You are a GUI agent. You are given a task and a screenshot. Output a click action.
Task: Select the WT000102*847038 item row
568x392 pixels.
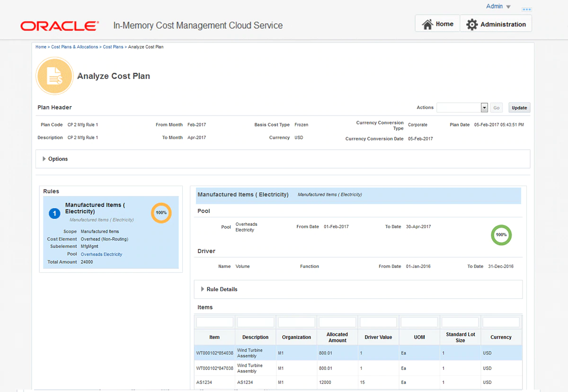point(214,368)
